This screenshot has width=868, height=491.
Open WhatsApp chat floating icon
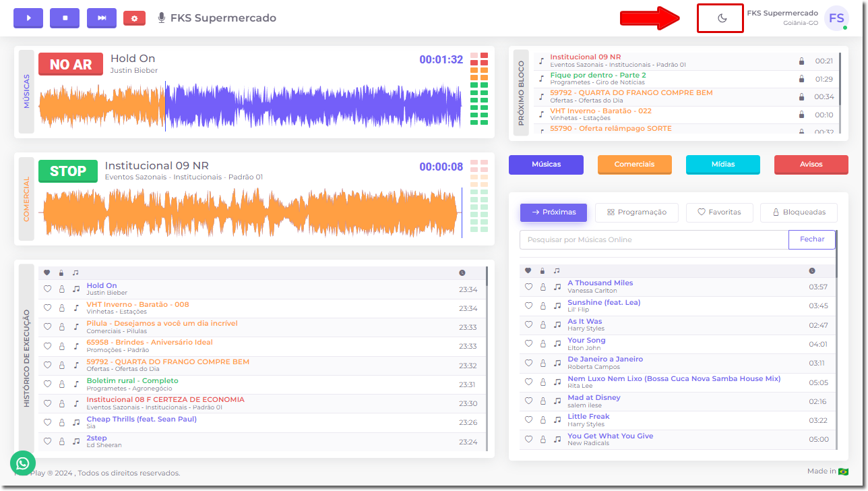pos(23,463)
